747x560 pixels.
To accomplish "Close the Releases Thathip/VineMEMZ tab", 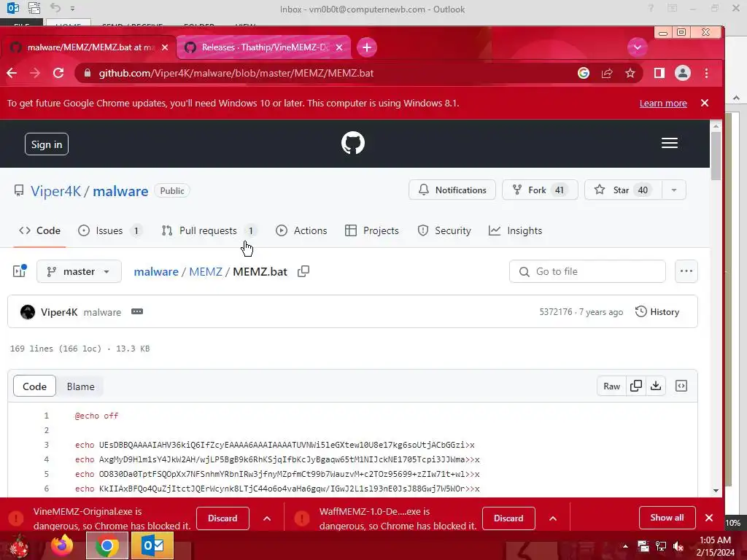I will click(339, 47).
